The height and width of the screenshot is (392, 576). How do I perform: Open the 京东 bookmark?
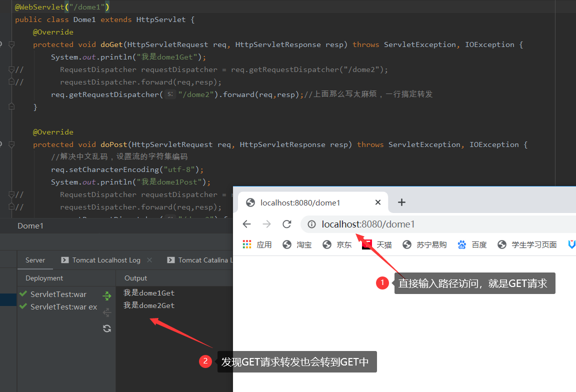point(337,244)
